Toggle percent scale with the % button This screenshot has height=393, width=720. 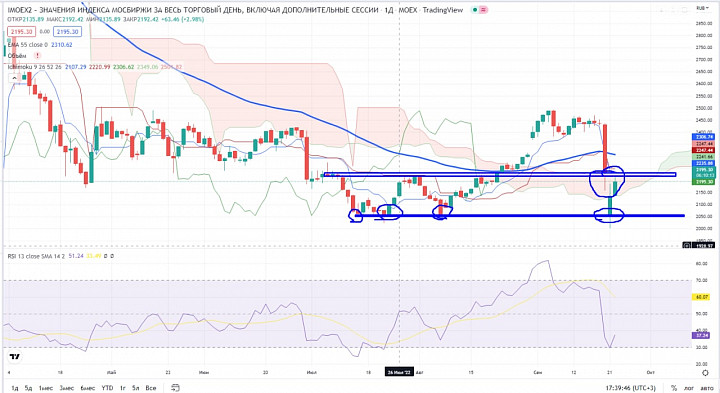point(674,388)
